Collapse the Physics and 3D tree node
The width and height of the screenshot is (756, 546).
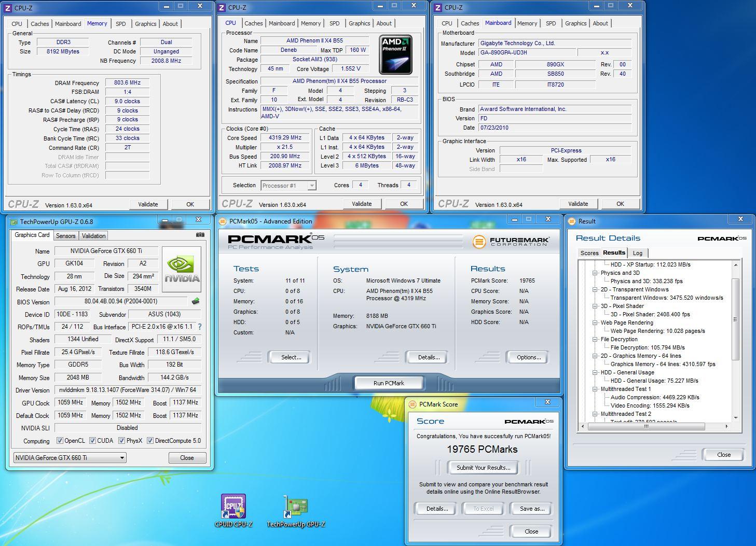[595, 273]
